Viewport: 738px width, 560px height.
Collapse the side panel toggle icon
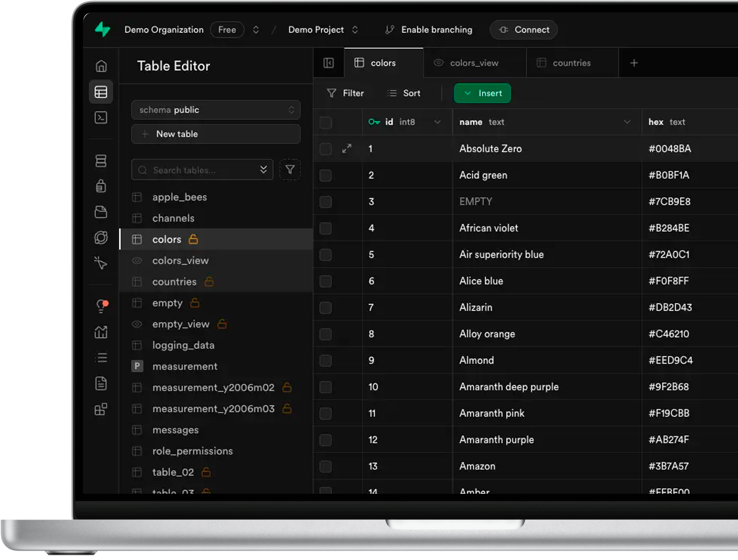[x=328, y=63]
